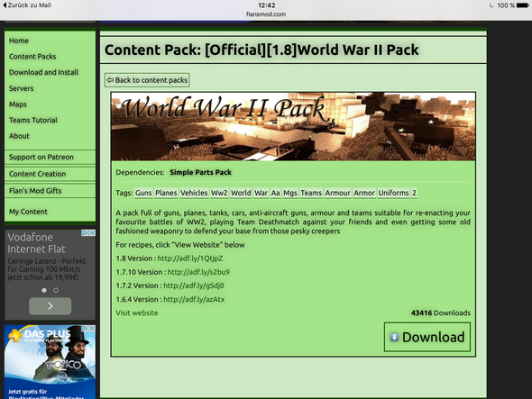Tap the 12:42 clock in status bar
Screen dimensions: 532x399
point(266,5)
